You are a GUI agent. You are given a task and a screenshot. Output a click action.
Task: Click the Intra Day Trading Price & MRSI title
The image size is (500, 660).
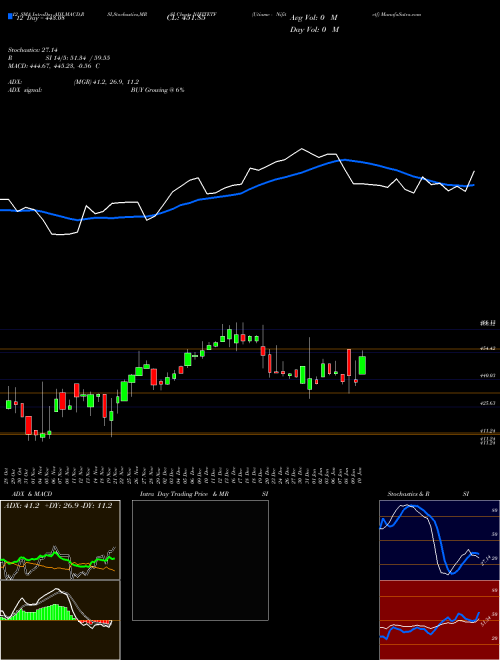204,494
